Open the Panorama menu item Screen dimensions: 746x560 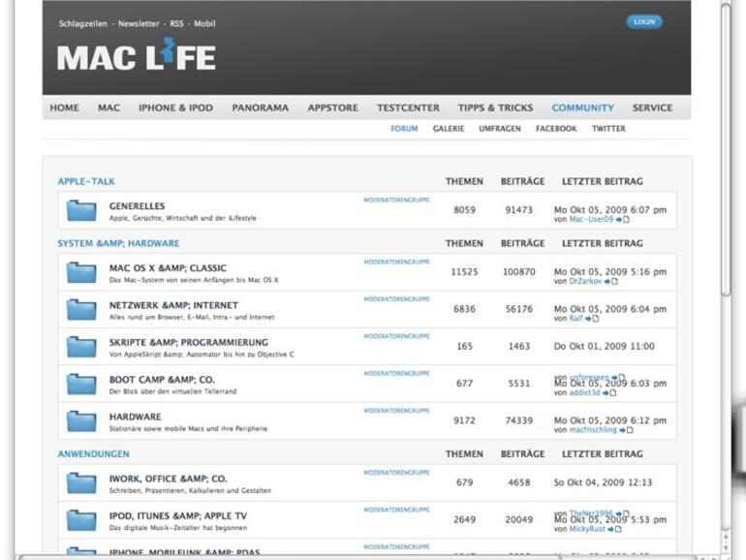[x=261, y=108]
